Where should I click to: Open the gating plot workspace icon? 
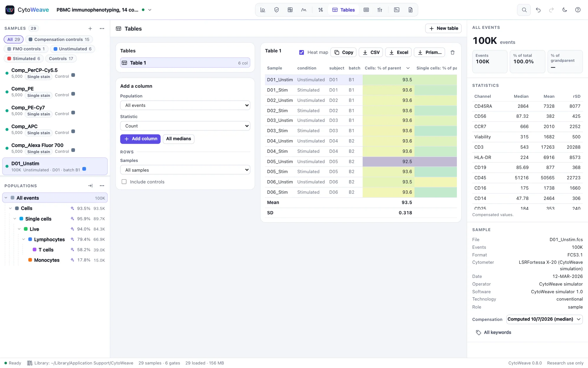[263, 10]
